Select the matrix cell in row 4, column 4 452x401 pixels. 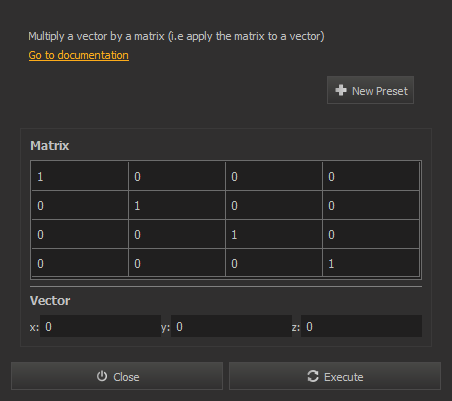(371, 263)
